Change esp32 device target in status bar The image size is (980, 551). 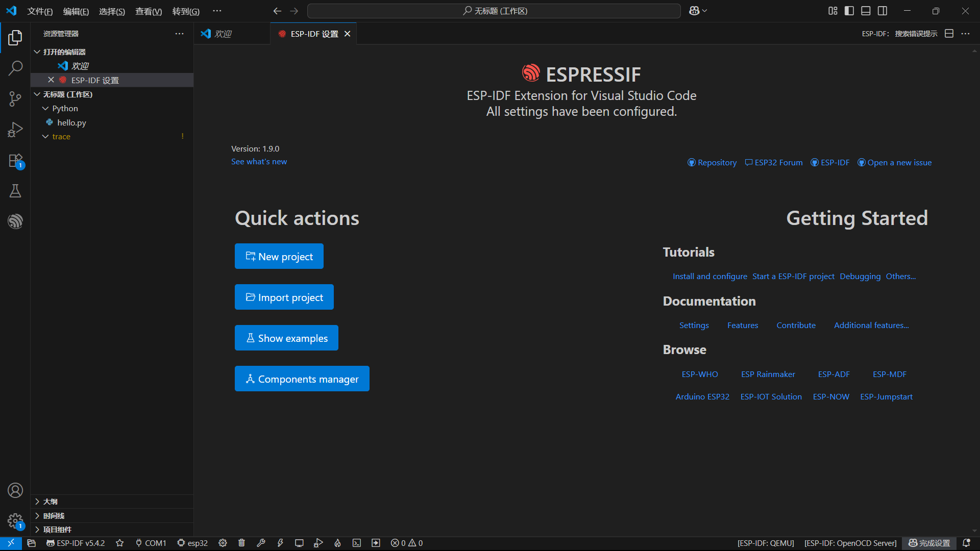pyautogui.click(x=192, y=543)
